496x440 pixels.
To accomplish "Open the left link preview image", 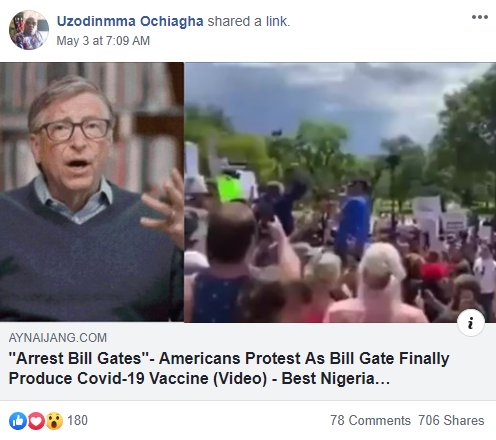I will [92, 192].
